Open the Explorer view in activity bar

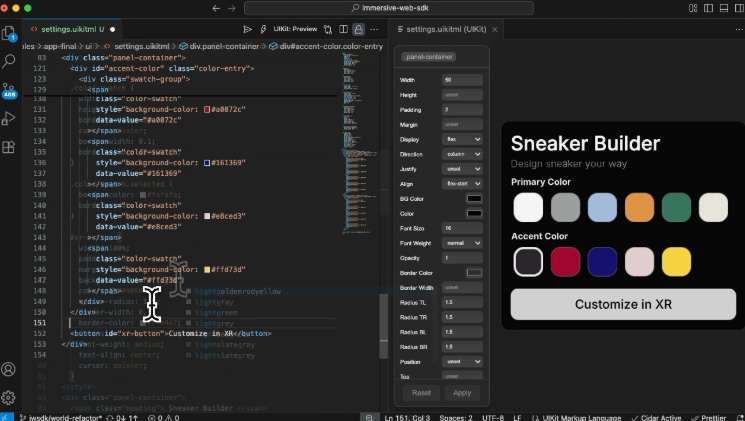point(10,33)
